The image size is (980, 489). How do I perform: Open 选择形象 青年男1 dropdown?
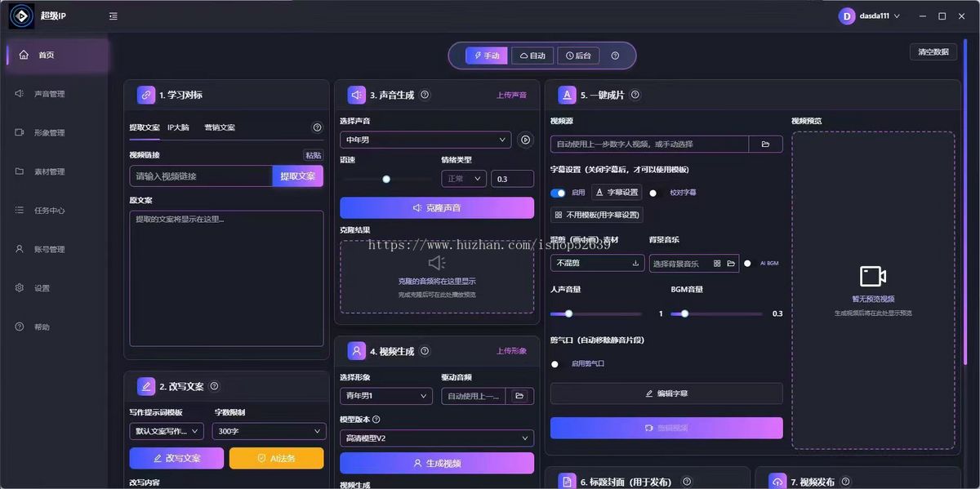(386, 396)
